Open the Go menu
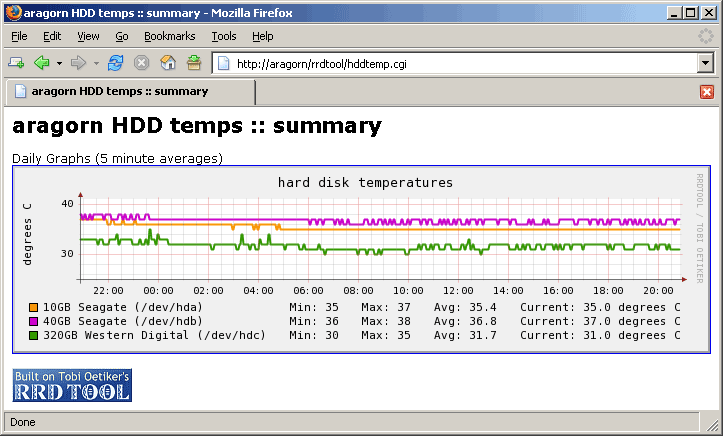Screen dimensions: 723x436 [122, 36]
